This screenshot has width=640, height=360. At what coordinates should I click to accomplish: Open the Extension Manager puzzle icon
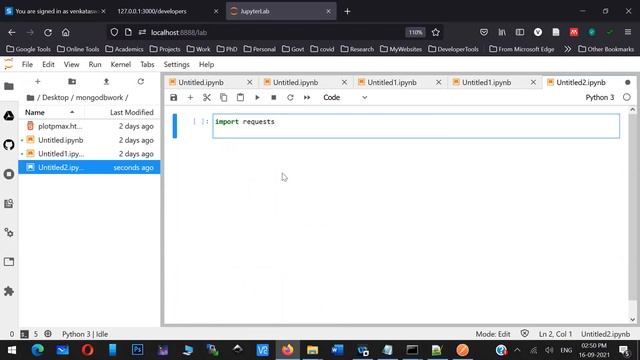9,291
